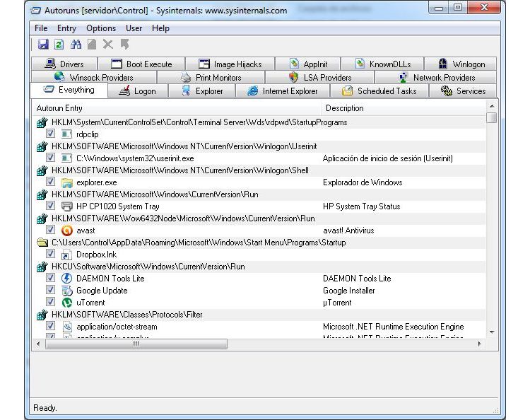Click the avast orange icon
Image resolution: width=530 pixels, height=420 pixels.
coord(67,231)
